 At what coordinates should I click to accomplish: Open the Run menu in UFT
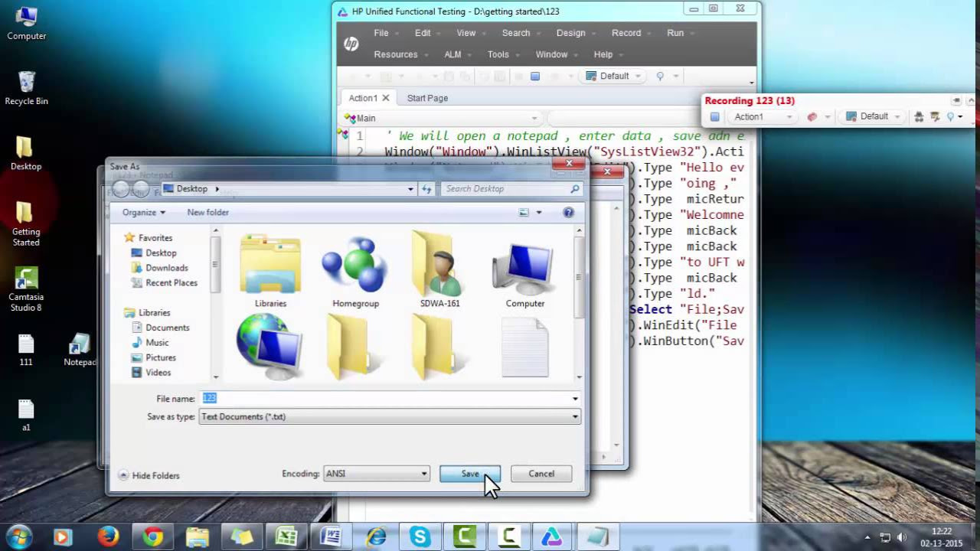(675, 33)
